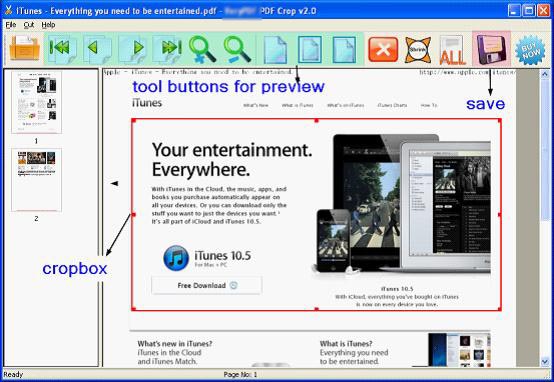The image size is (554, 382).
Task: Open a PDF with the folder icon
Action: (24, 49)
